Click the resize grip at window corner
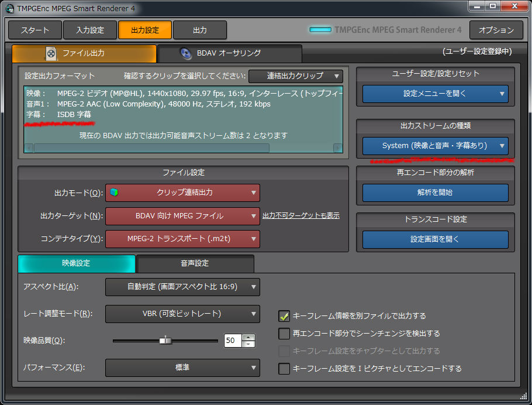The height and width of the screenshot is (405, 532). (523, 396)
